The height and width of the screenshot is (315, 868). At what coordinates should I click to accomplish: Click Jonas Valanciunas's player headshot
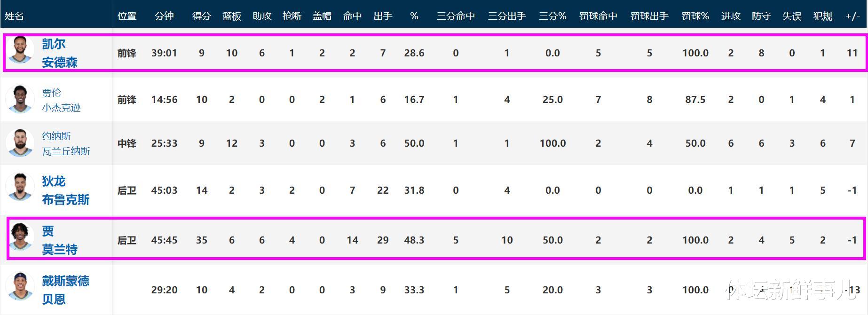coord(20,142)
